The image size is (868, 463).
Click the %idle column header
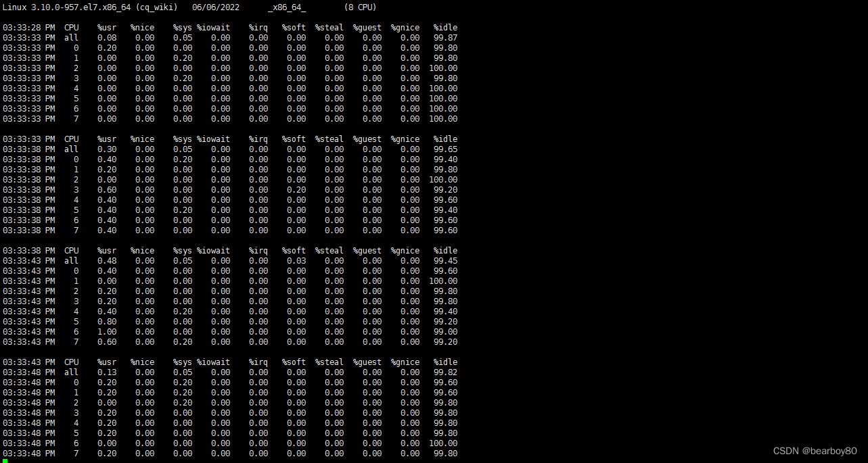[x=445, y=27]
